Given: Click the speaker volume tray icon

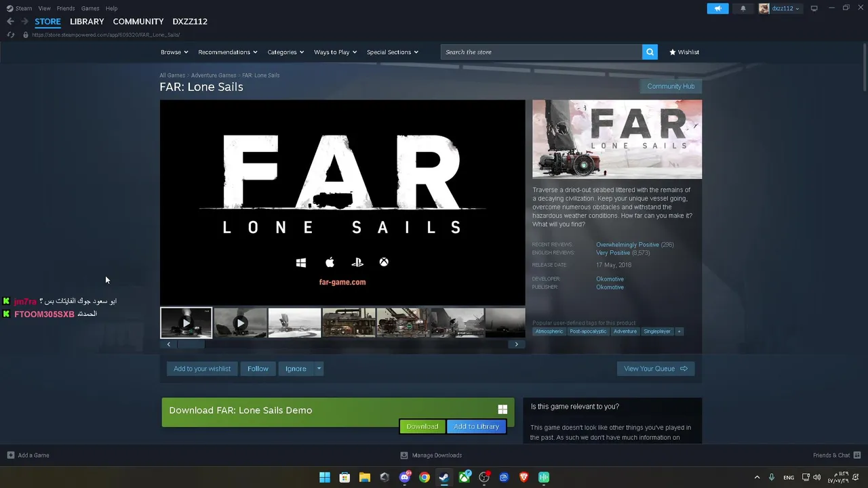Looking at the screenshot, I should point(816,477).
